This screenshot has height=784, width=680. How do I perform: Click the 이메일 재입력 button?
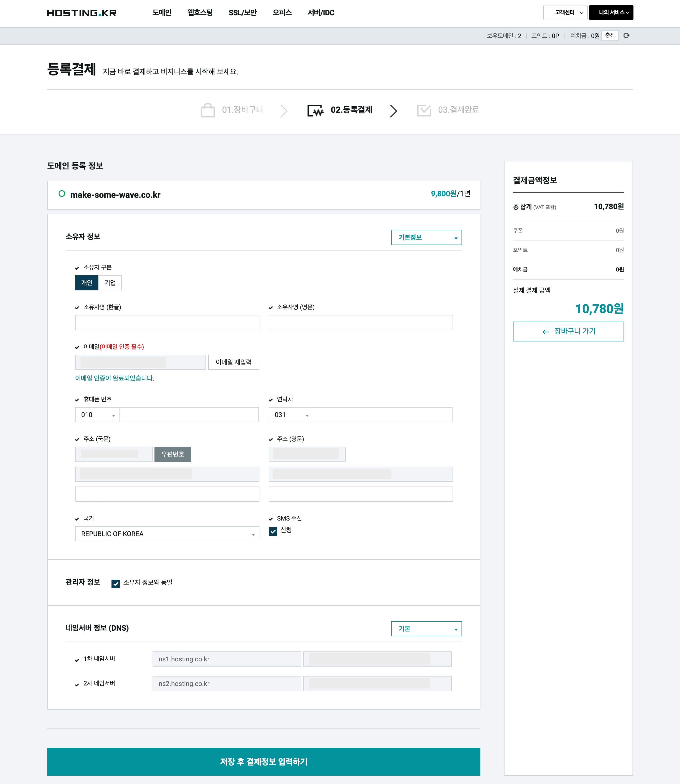(x=233, y=362)
